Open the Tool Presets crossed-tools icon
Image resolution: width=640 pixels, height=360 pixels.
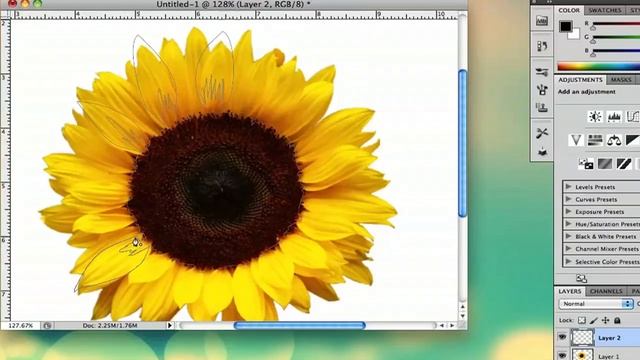[x=542, y=133]
